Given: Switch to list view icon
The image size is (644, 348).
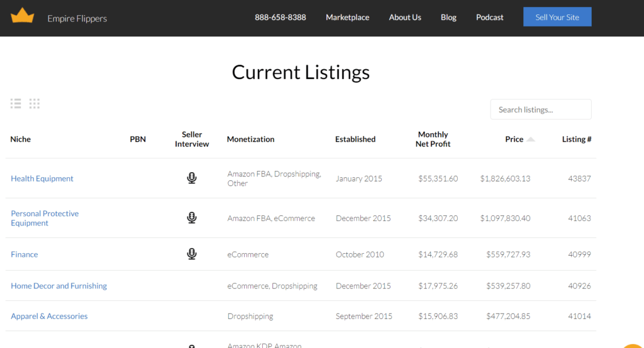Looking at the screenshot, I should point(16,104).
